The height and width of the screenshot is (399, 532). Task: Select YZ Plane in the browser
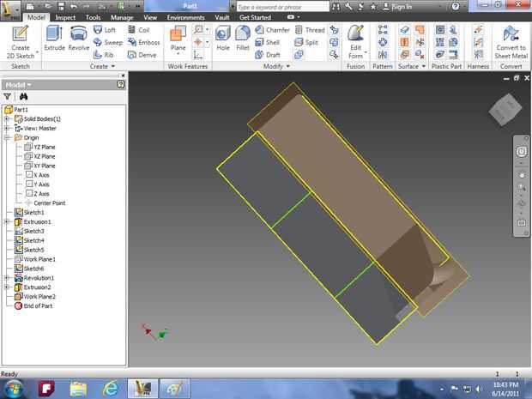tap(39, 147)
